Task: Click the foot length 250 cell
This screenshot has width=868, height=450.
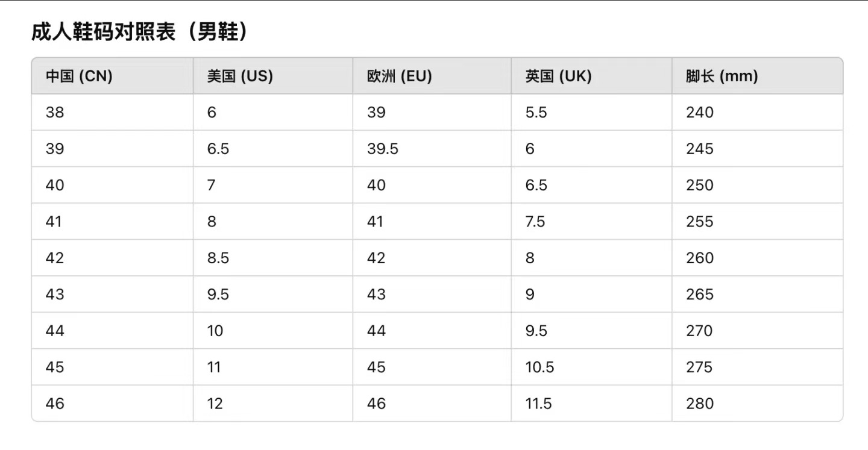Action: 699,185
